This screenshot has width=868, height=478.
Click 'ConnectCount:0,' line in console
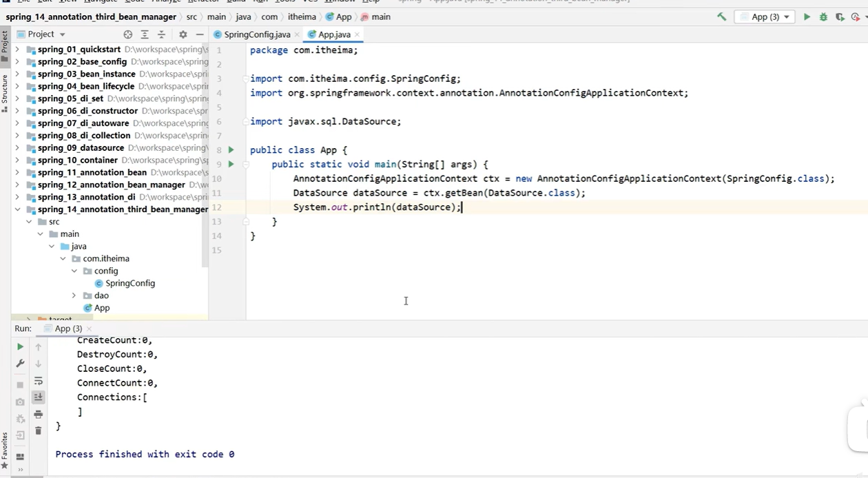(x=118, y=383)
